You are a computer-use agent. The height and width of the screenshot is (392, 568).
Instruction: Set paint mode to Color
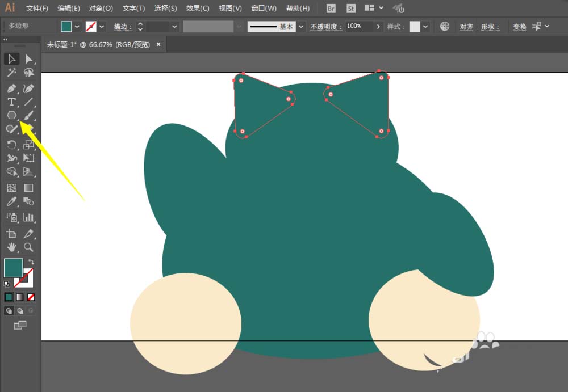[x=9, y=297]
